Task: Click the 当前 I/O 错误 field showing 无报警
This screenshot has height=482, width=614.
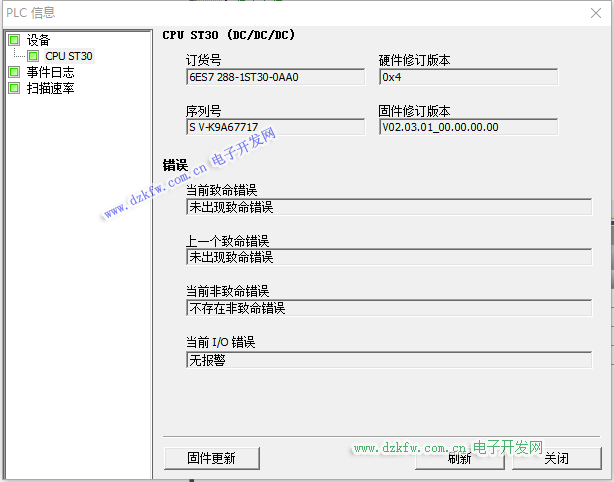Action: [388, 360]
